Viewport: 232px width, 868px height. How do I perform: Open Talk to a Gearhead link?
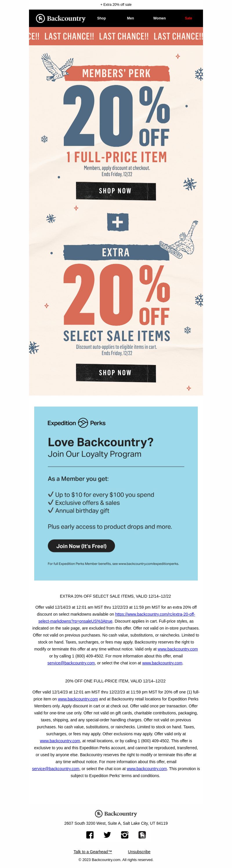click(93, 851)
